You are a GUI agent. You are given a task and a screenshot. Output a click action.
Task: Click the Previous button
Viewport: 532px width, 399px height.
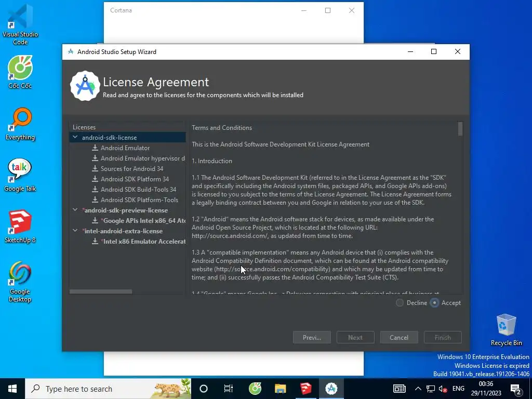[312, 338]
